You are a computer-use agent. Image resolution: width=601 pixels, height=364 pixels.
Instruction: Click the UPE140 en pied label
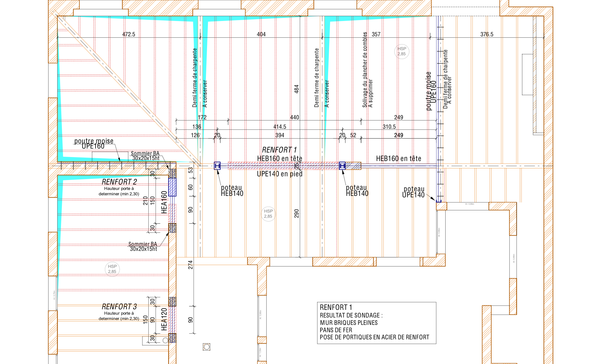click(x=279, y=174)
